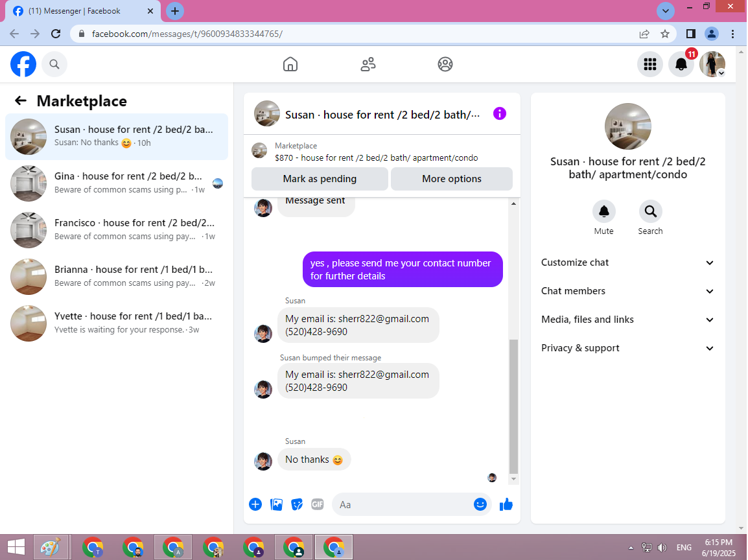Go back from Marketplace list arrow
This screenshot has width=748, height=560.
tap(21, 100)
